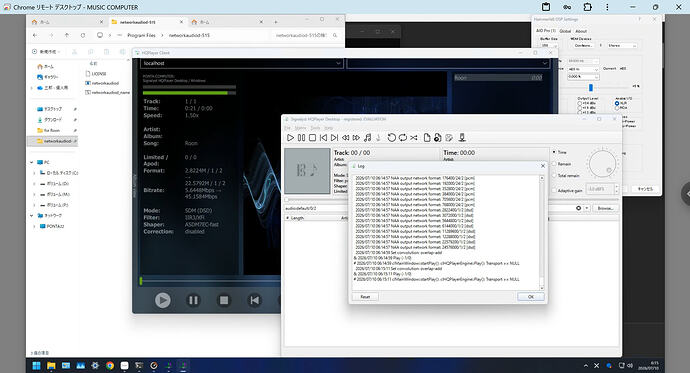Expand the PC tree node in Explorer

[x=32, y=162]
